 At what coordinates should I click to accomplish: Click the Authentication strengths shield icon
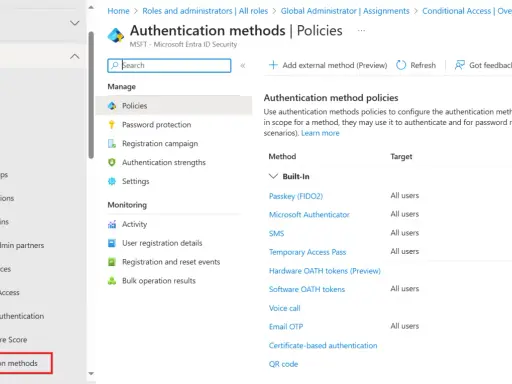click(x=112, y=162)
